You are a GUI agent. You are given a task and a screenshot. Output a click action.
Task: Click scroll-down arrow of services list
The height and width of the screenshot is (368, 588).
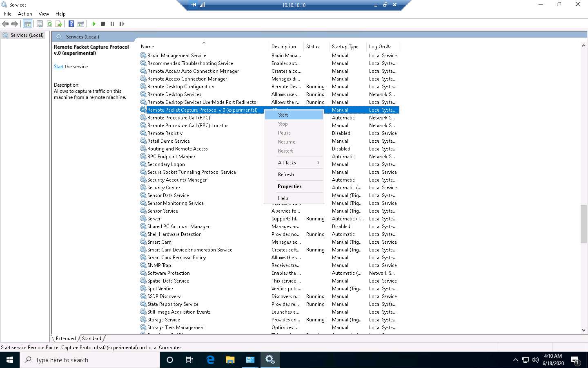[584, 330]
